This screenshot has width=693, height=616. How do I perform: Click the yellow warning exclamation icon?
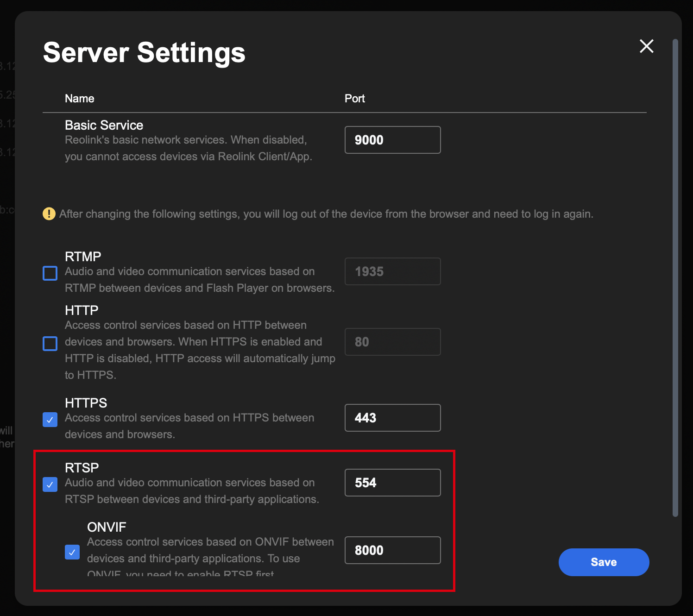(49, 214)
